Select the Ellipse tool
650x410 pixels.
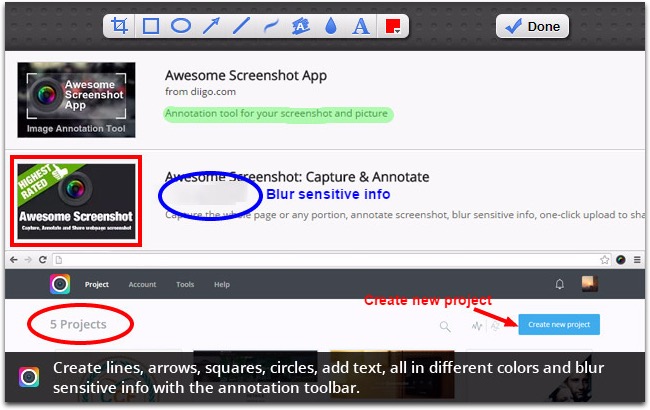(181, 26)
